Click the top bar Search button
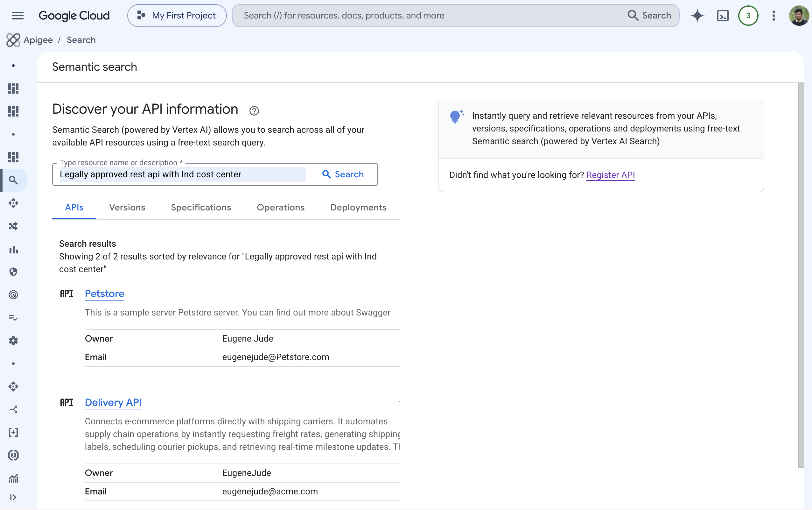This screenshot has height=510, width=812. pyautogui.click(x=649, y=16)
